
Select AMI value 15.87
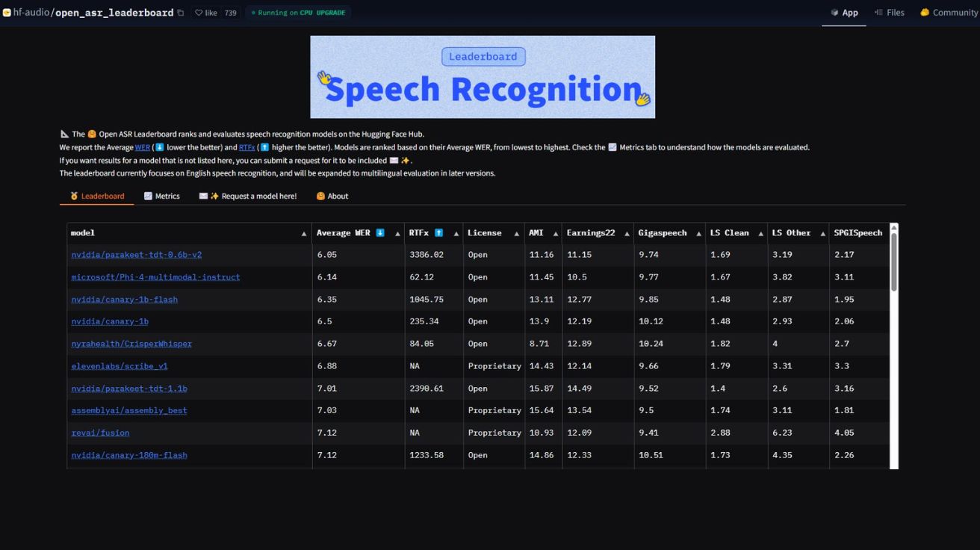coord(542,389)
